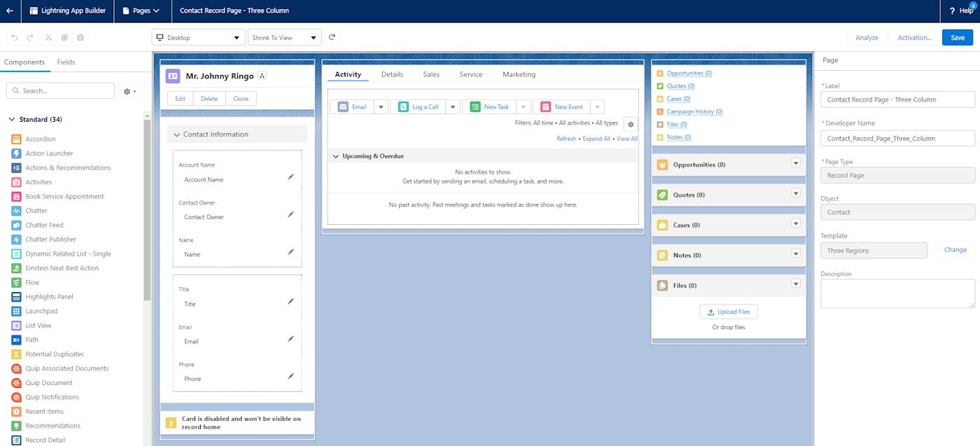Select the Quip Document component icon
Image resolution: width=980 pixels, height=446 pixels.
tap(16, 383)
